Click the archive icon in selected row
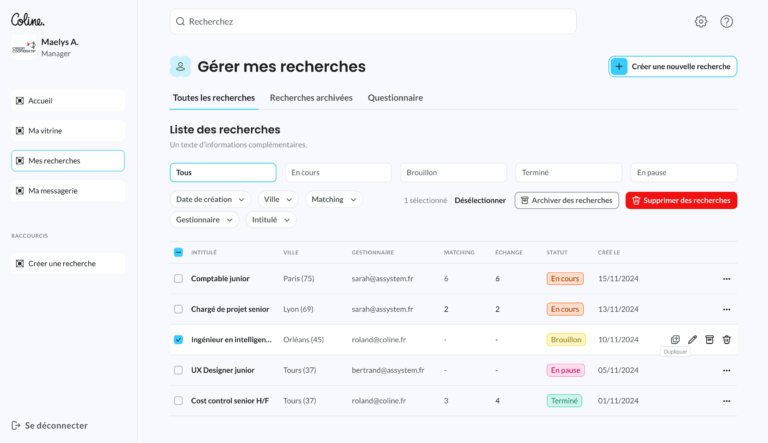This screenshot has width=768, height=443. [x=709, y=339]
